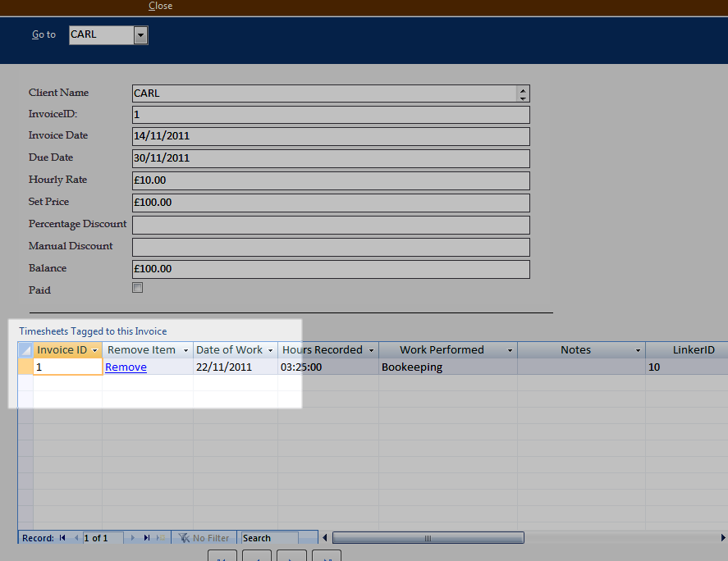
Task: Open Remove Item column dropdown arrow
Action: point(185,350)
